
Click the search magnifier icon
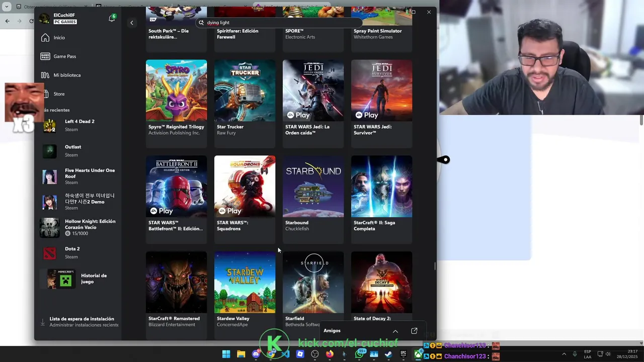201,23
